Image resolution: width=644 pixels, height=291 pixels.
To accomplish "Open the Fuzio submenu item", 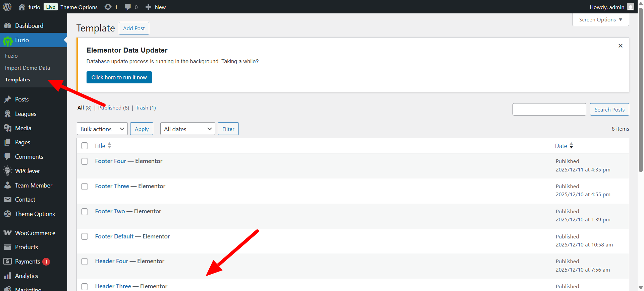I will pos(11,56).
